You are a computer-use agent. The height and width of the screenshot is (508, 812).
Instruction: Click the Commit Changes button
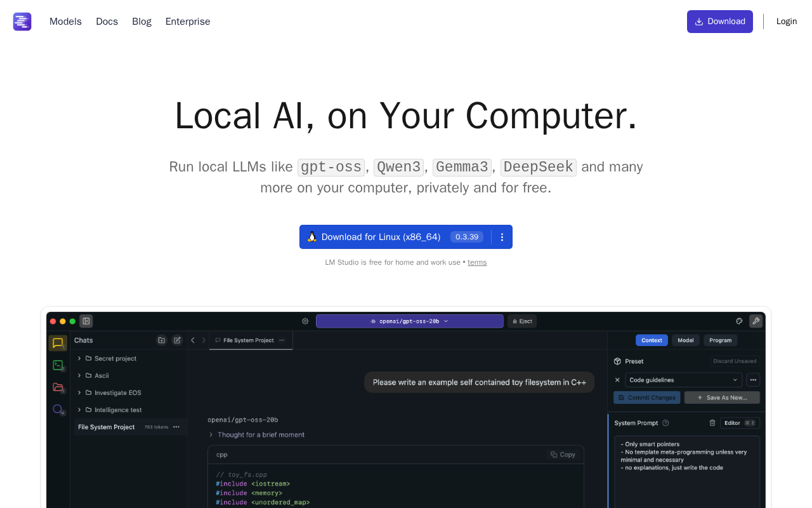coord(646,398)
